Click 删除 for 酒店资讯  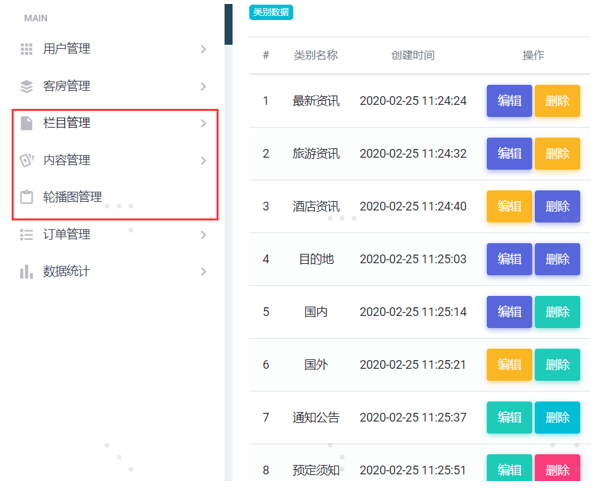click(x=557, y=206)
